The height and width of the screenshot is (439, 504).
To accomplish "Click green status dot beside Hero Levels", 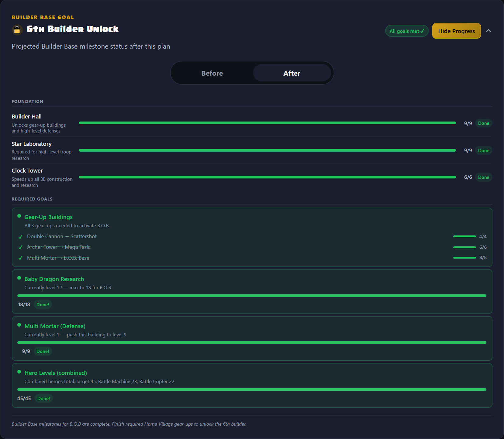I will click(x=19, y=372).
